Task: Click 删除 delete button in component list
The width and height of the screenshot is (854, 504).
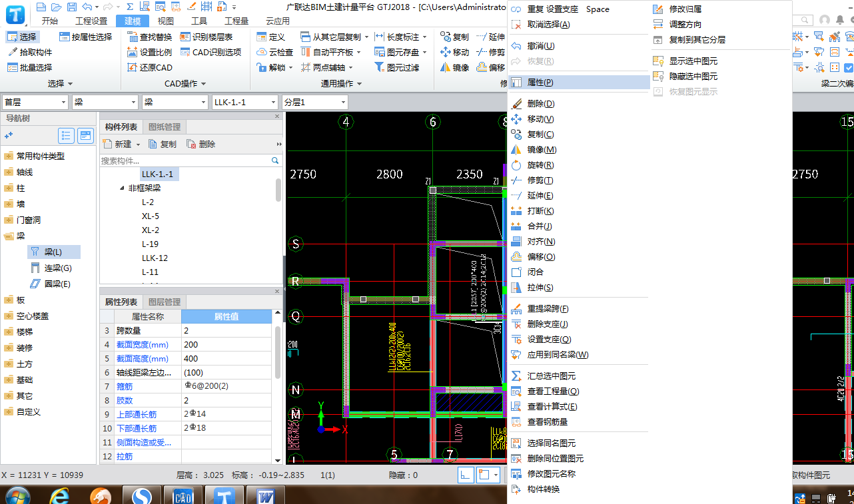Action: 201,144
